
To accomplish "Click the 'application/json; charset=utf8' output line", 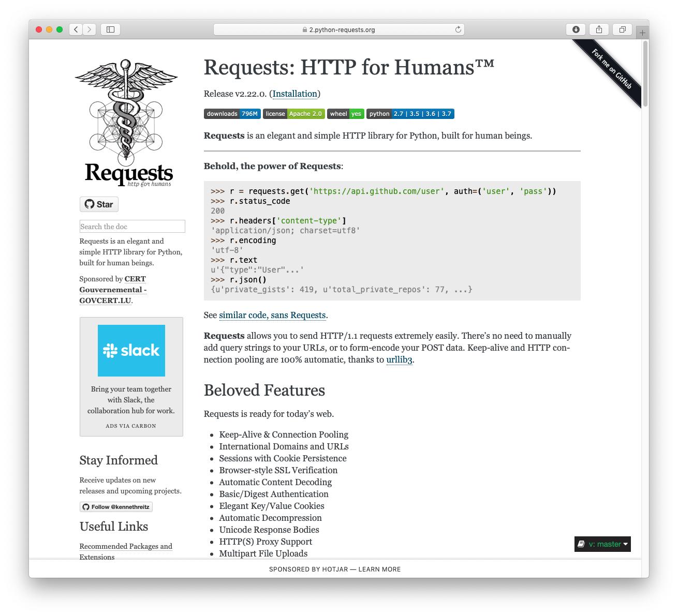I will tap(285, 231).
